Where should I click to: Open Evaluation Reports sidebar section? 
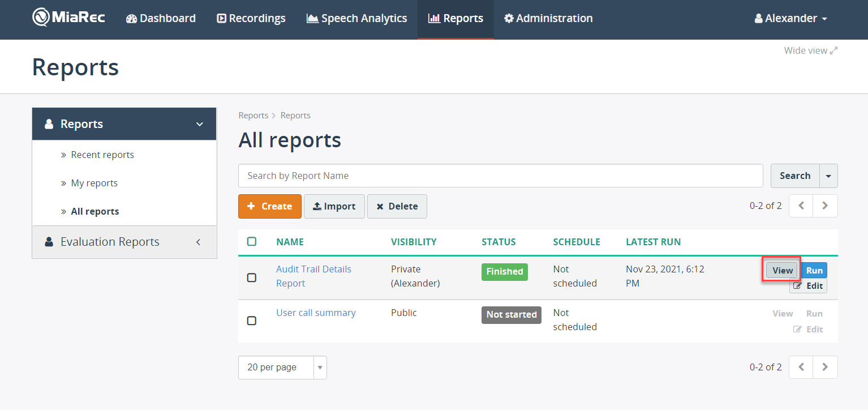click(124, 242)
